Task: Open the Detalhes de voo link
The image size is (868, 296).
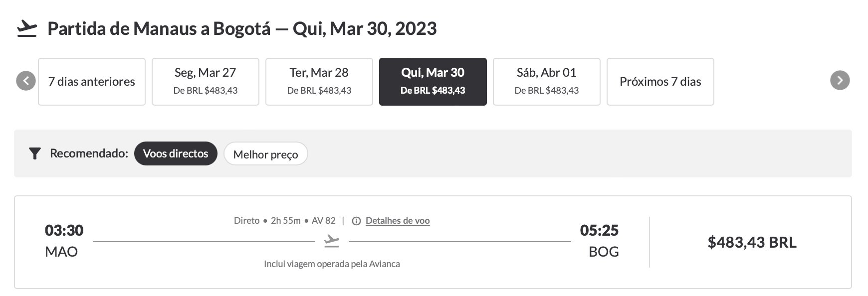Action: tap(398, 221)
